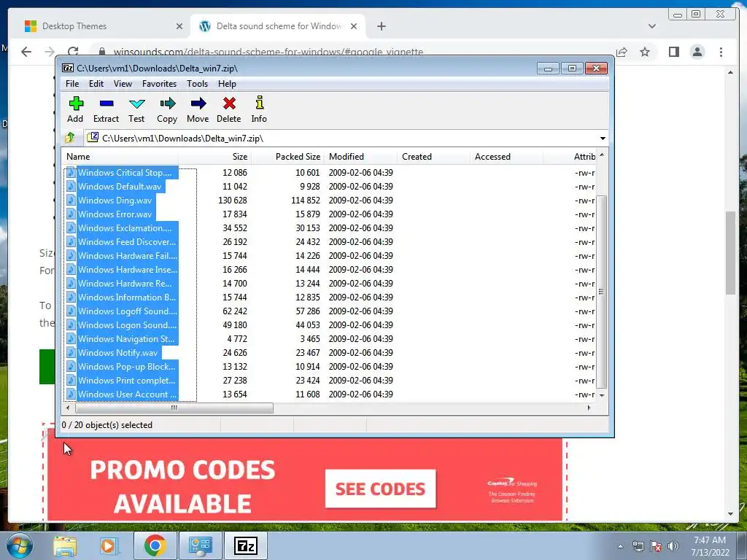Select Windows Print complet file
This screenshot has height=560, width=747.
click(122, 380)
